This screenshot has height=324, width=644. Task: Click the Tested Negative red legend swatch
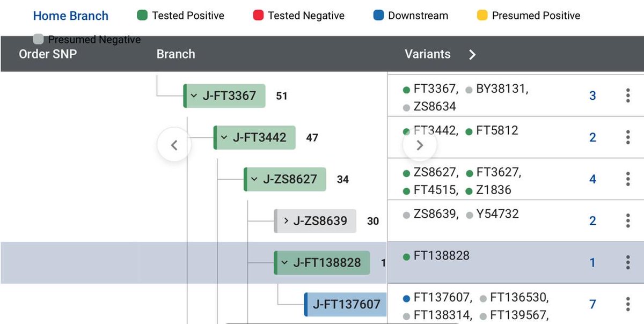pyautogui.click(x=258, y=15)
